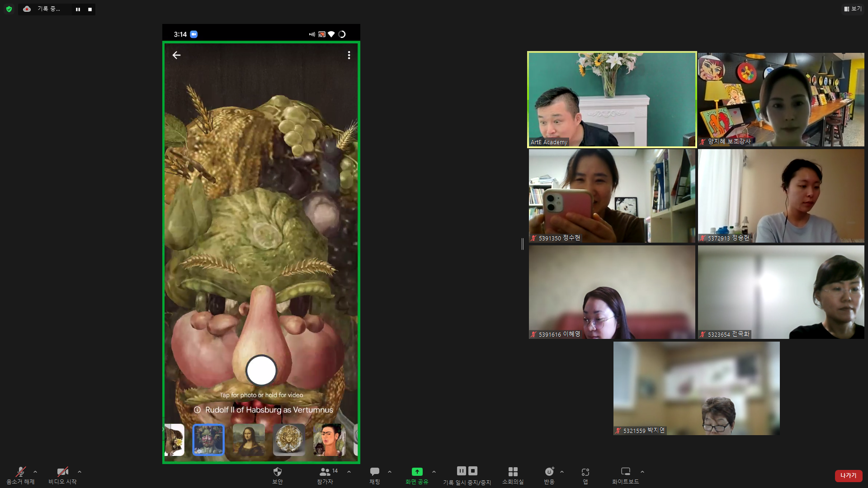Select the 5391616 이혜영 video tile
The image size is (868, 488).
[x=612, y=292]
